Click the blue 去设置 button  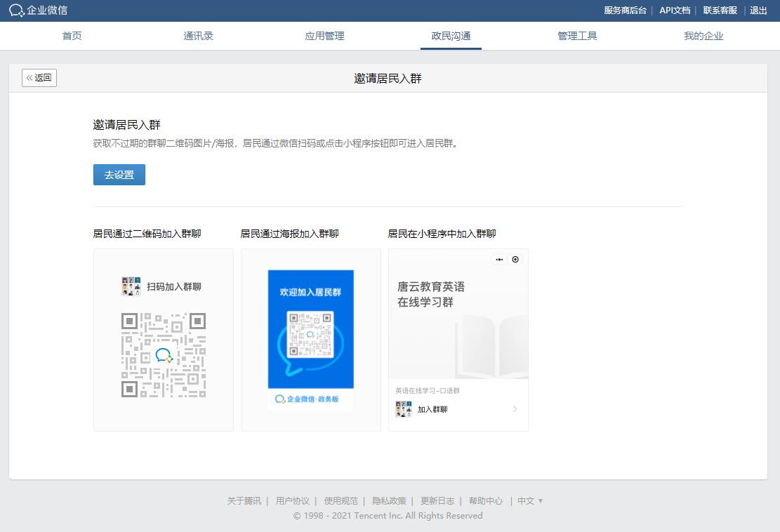click(119, 175)
